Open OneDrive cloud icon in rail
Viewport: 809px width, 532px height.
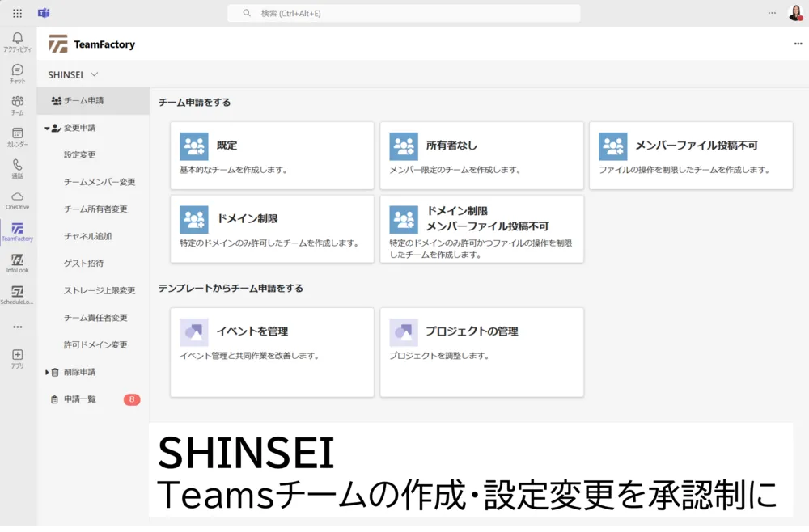coord(18,201)
